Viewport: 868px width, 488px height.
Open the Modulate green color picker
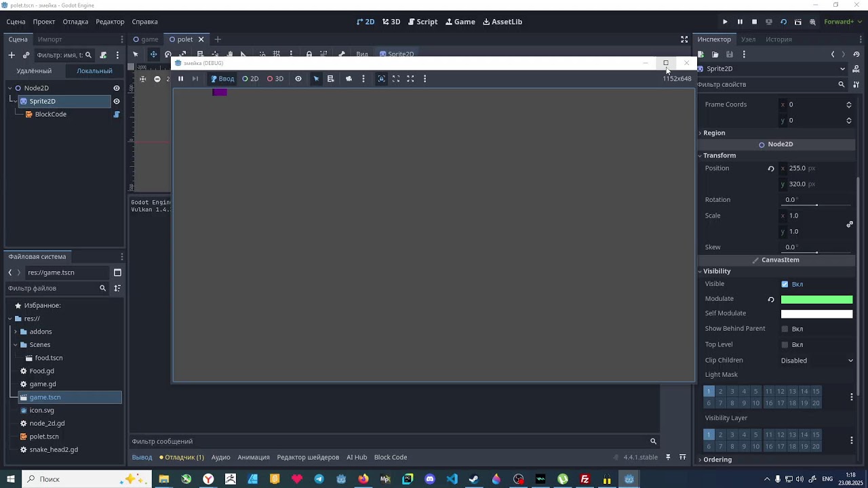(816, 300)
